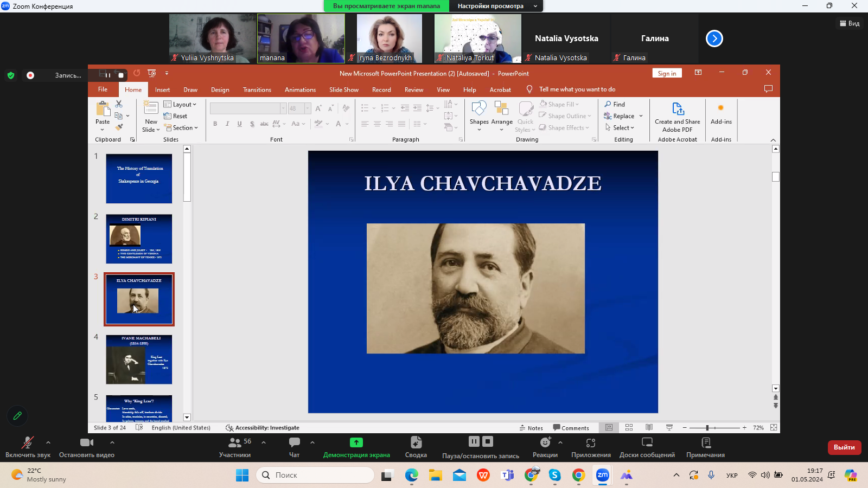Toggle camera with Остановить видео
This screenshot has height=488, width=868.
coord(86,442)
